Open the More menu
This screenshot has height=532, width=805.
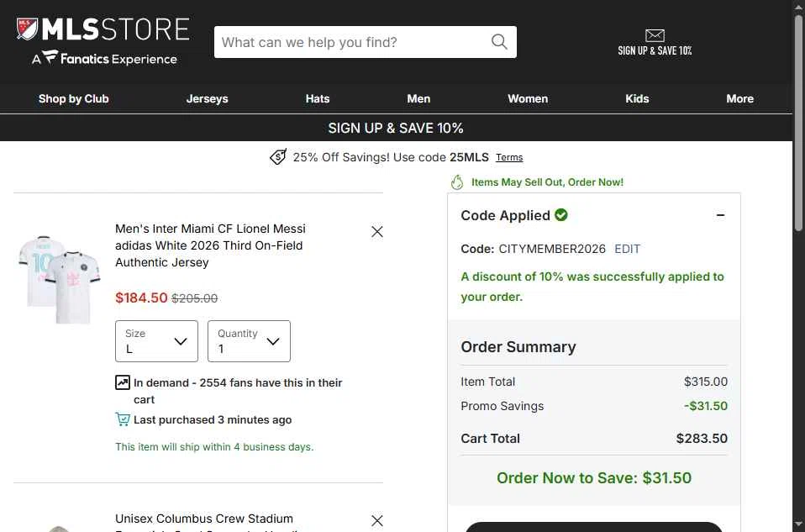739,98
